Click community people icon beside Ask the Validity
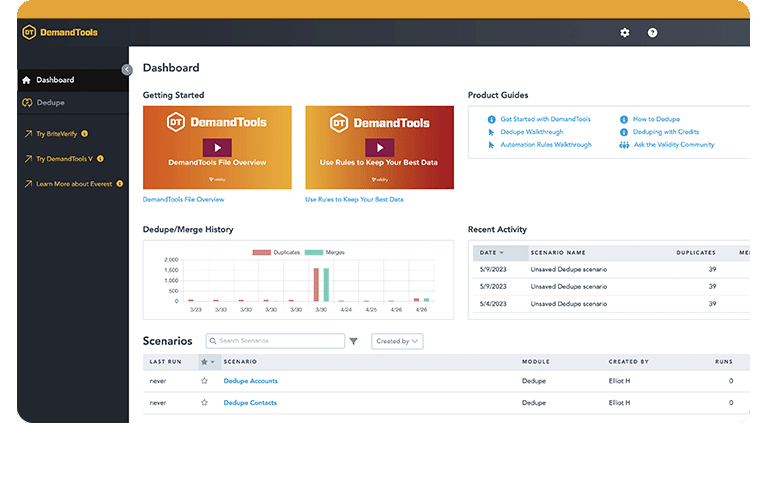Viewport: 767px width, 492px height. [624, 145]
